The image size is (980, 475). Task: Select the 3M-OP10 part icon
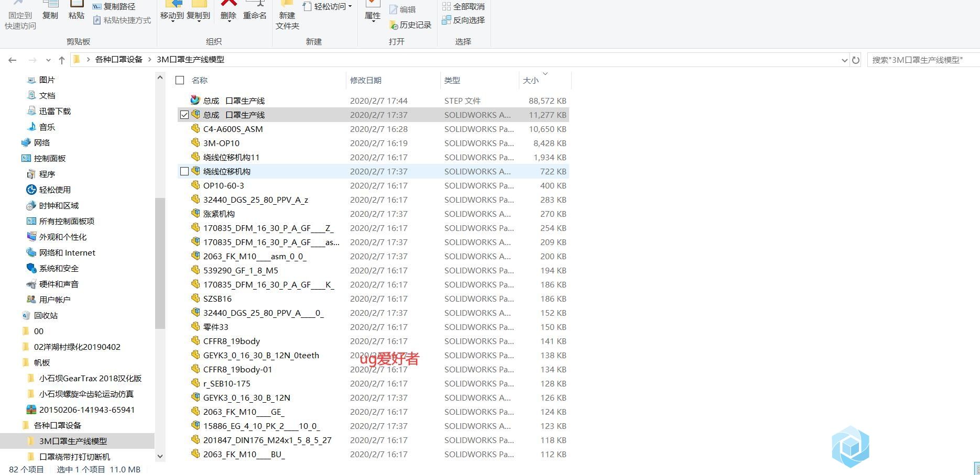(195, 142)
